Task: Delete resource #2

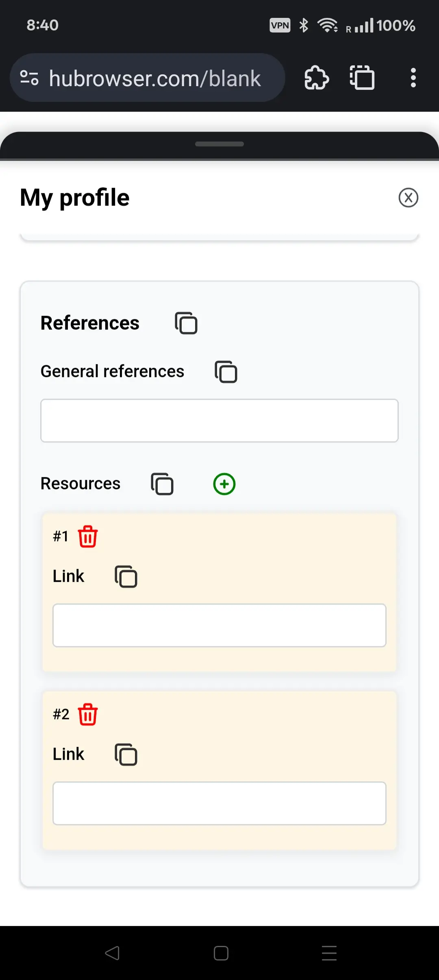Action: tap(88, 715)
